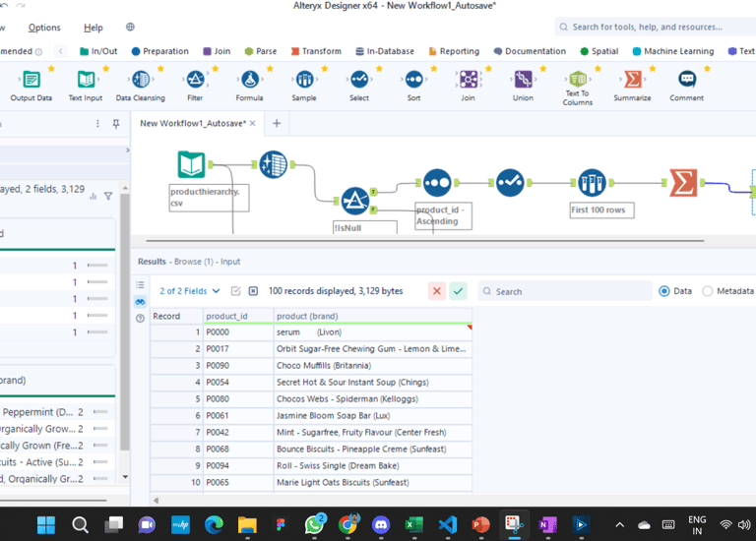Select the Filter tool in palette

195,86
